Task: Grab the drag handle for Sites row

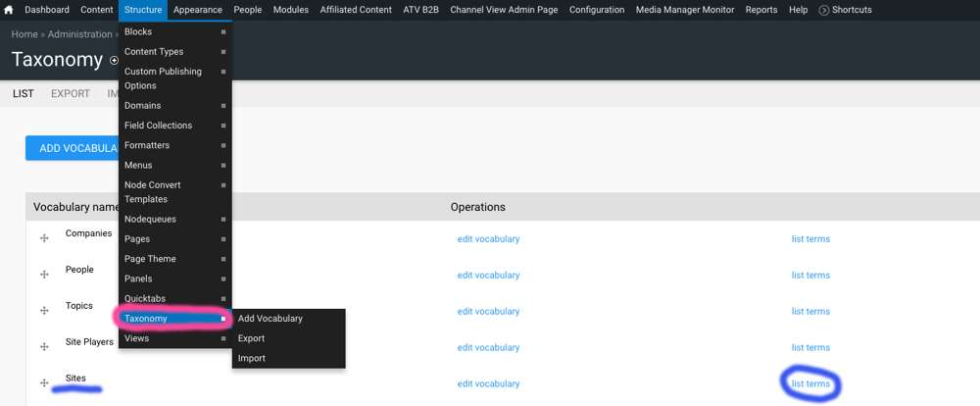Action: click(x=44, y=382)
